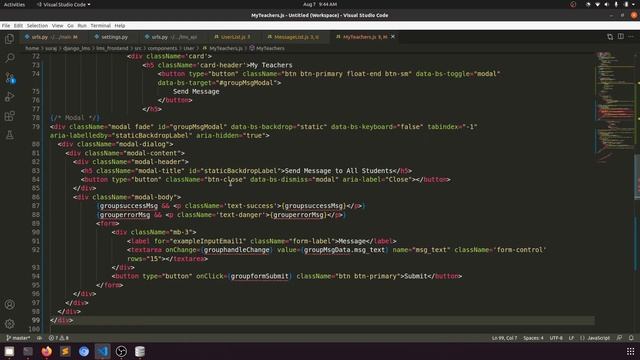Switch to the MessageList.js tab
The image size is (640, 360).
(296, 37)
